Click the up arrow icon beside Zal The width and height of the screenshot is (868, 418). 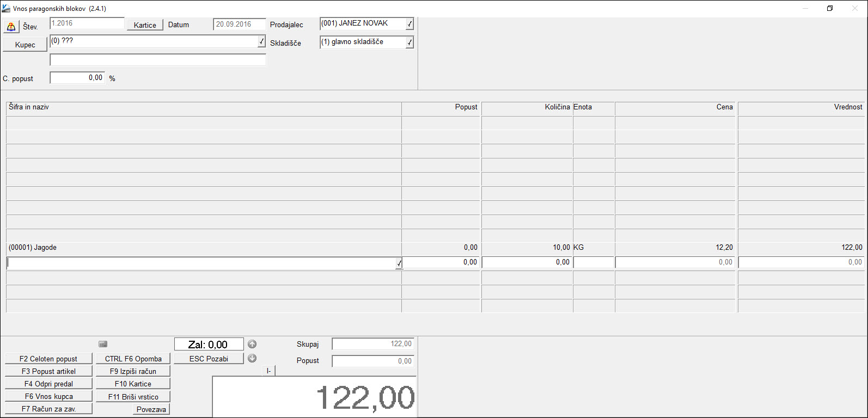point(252,344)
